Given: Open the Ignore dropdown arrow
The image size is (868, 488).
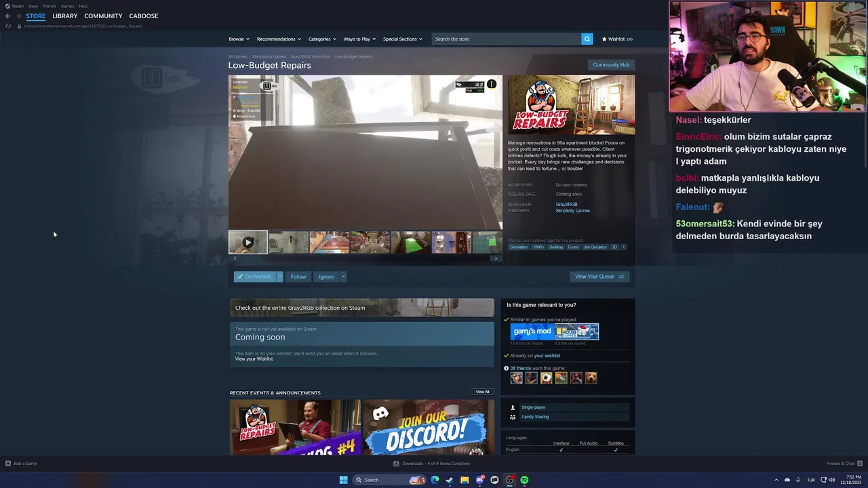Looking at the screenshot, I should (x=343, y=277).
